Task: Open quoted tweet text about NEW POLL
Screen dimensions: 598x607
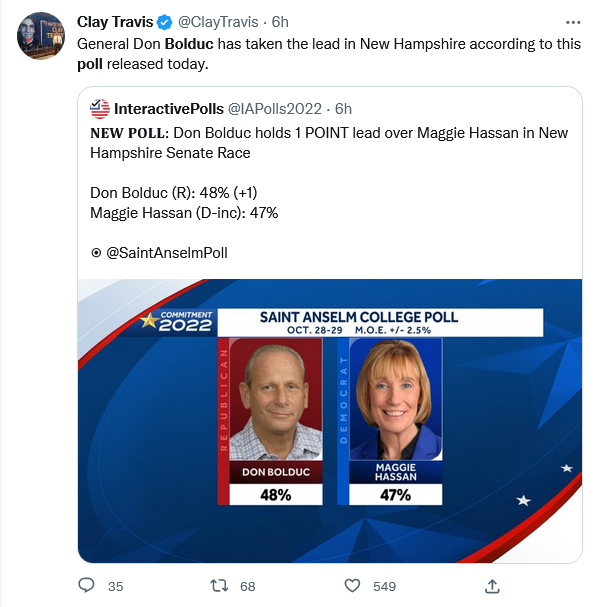Action: (x=329, y=143)
